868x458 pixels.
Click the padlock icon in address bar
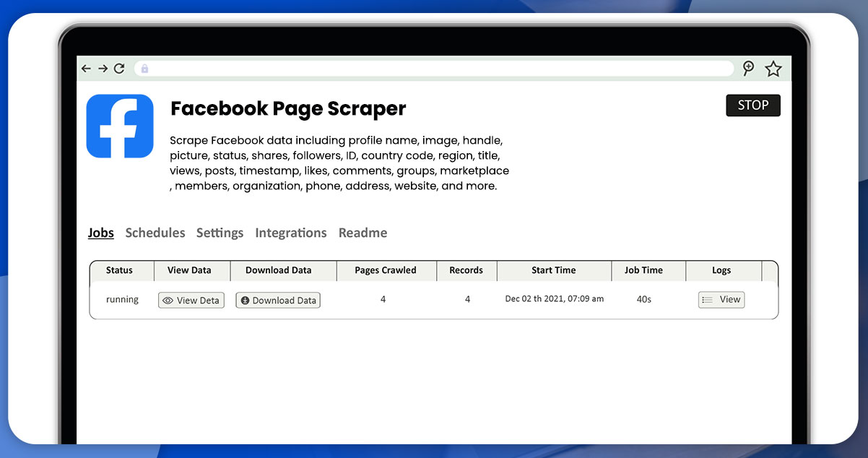click(x=144, y=69)
